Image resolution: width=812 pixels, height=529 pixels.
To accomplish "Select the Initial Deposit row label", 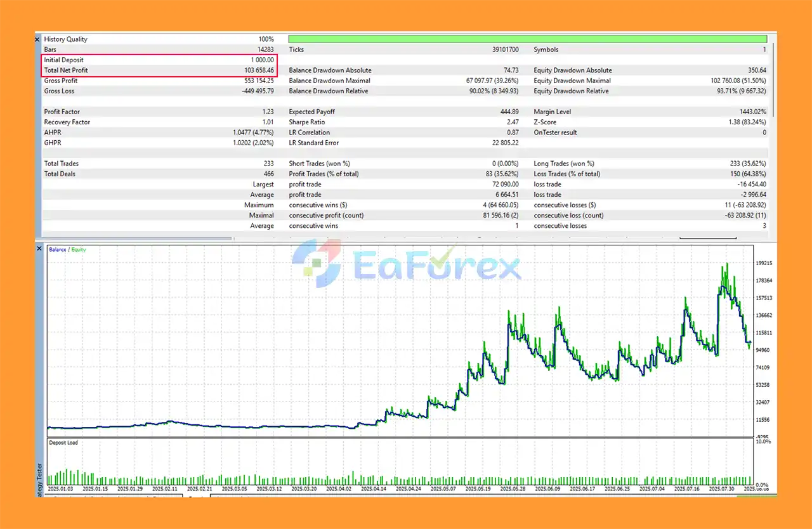I will click(63, 60).
